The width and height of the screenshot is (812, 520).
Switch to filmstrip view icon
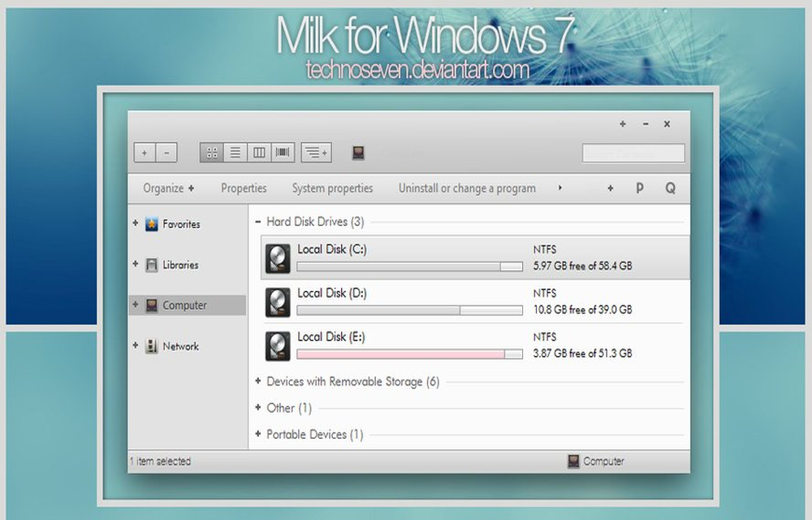tap(283, 152)
